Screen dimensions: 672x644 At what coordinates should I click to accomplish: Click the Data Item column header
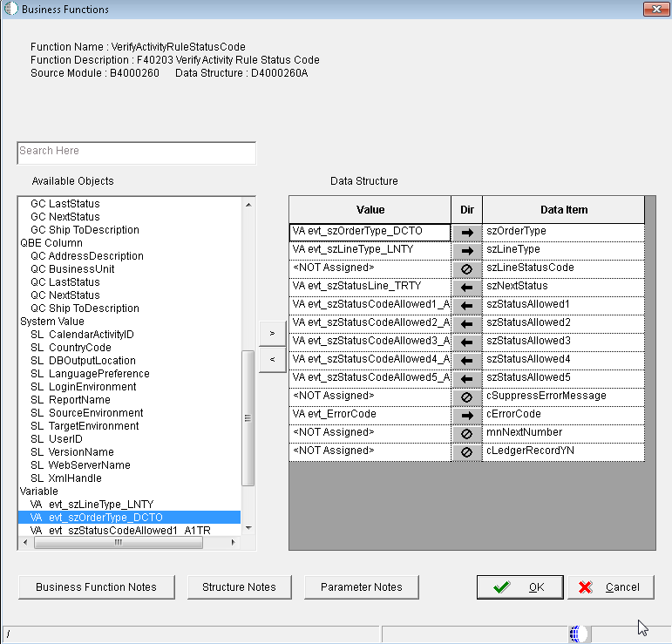(564, 209)
